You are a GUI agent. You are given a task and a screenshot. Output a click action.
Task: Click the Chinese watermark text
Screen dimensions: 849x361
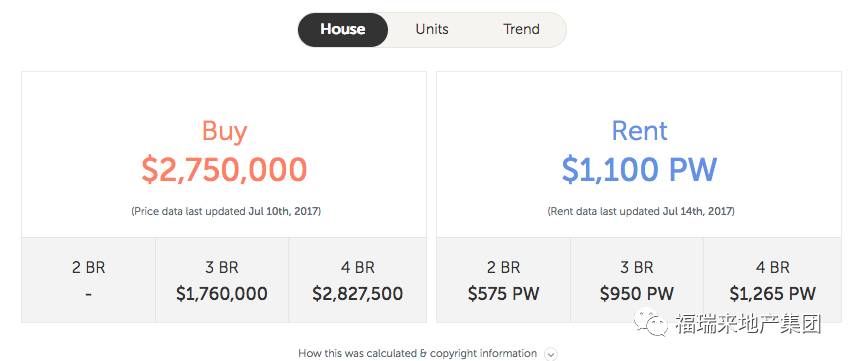pos(748,324)
